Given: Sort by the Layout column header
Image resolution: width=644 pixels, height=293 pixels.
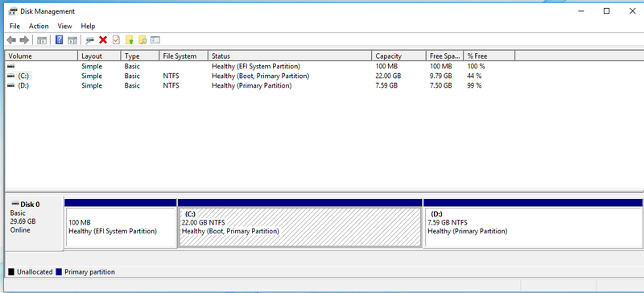Looking at the screenshot, I should (x=99, y=56).
